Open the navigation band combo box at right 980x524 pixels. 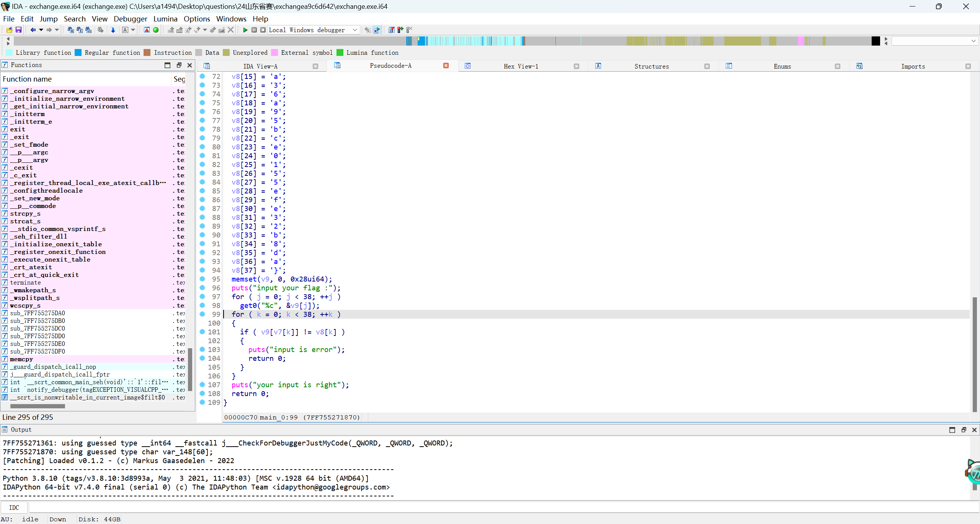pyautogui.click(x=935, y=41)
